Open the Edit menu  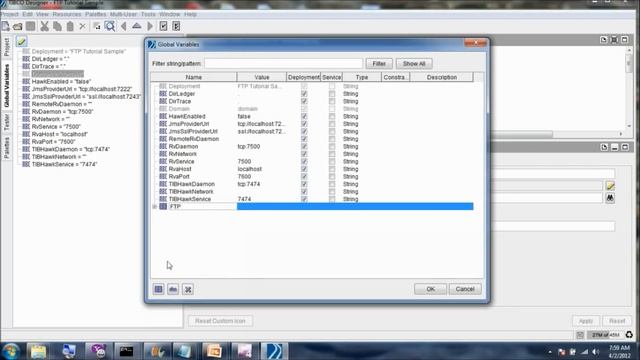(x=27, y=14)
